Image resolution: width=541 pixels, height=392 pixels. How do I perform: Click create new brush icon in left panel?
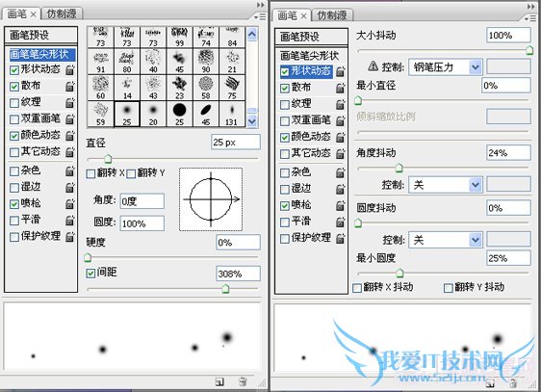pyautogui.click(x=219, y=381)
